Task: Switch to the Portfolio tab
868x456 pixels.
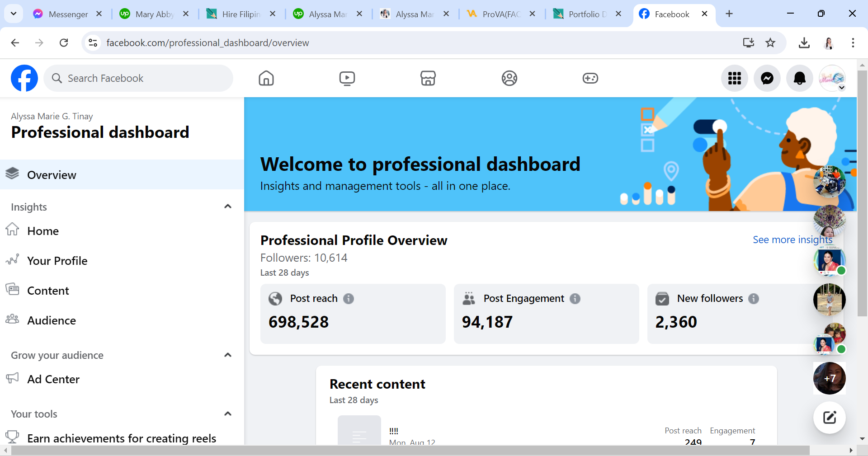Action: 581,14
